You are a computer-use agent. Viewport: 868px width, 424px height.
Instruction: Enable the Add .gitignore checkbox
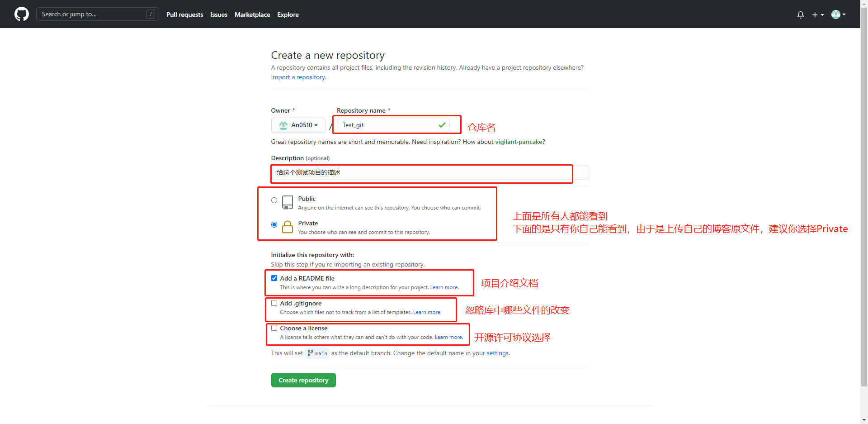(x=274, y=303)
